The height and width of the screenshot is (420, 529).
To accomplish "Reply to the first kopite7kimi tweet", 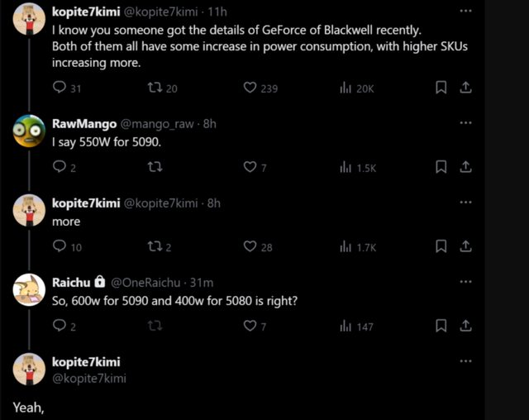I will coord(59,88).
